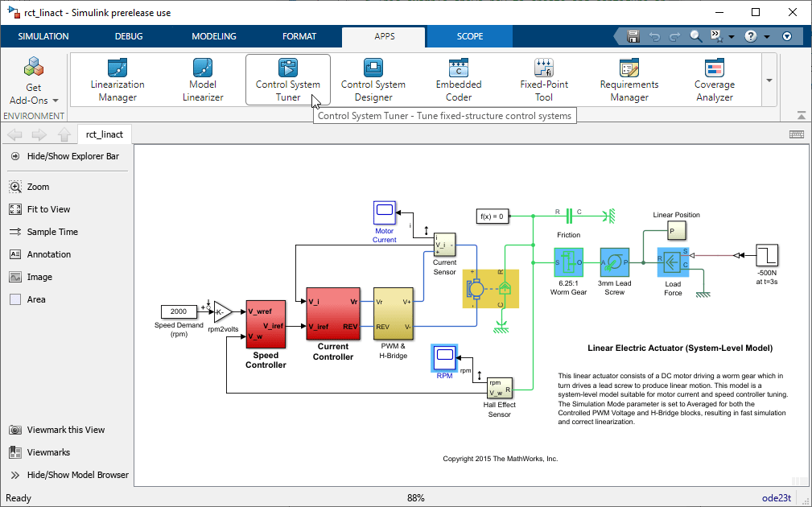Click the 88% zoom level in status bar
Viewport: 812px width, 507px height.
click(416, 498)
